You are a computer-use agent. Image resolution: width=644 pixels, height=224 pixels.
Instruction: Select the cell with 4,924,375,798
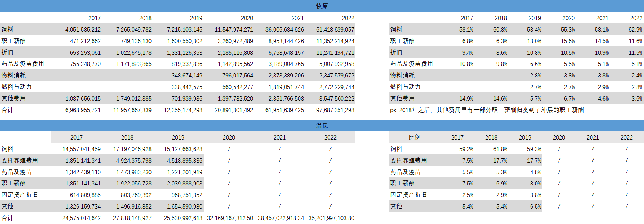click(x=134, y=161)
